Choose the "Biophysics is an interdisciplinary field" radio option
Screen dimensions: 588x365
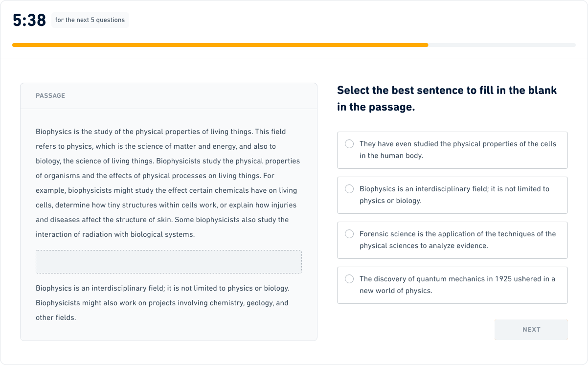pyautogui.click(x=349, y=189)
